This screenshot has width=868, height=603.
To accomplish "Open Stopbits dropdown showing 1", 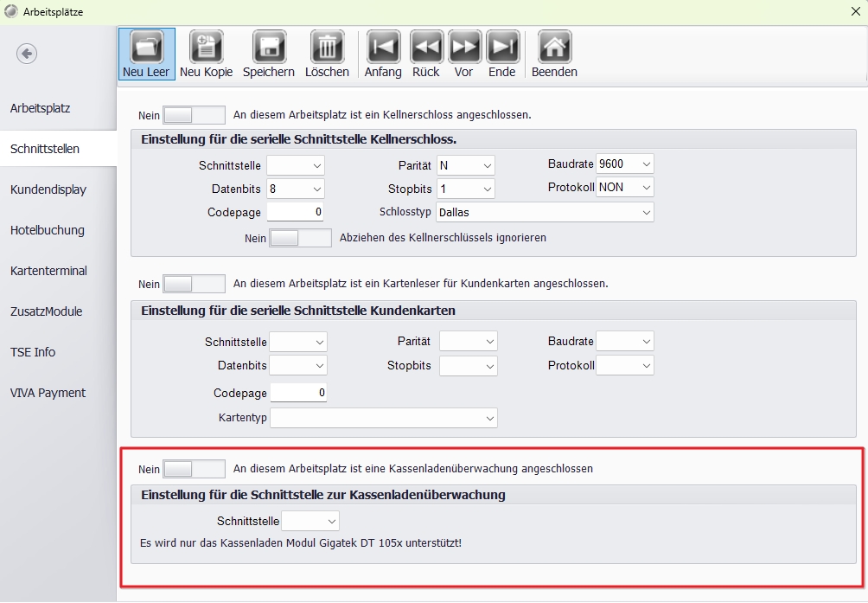I will tap(465, 189).
